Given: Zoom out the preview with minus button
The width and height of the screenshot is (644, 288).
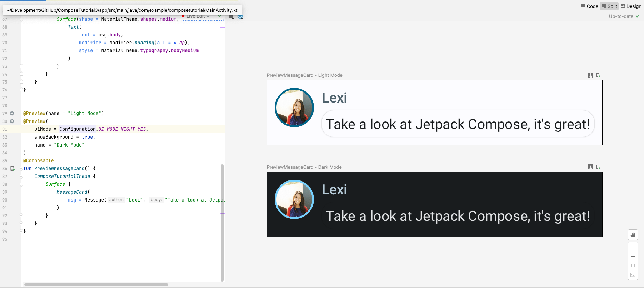Looking at the screenshot, I should click(633, 256).
